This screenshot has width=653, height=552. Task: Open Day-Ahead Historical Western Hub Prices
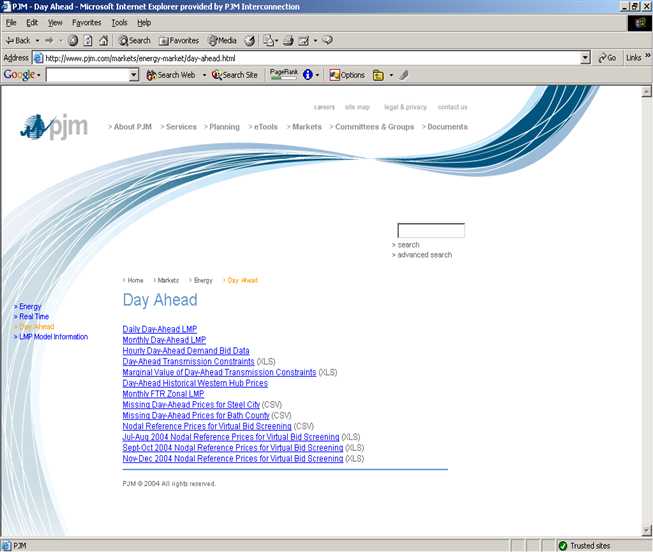pyautogui.click(x=195, y=383)
